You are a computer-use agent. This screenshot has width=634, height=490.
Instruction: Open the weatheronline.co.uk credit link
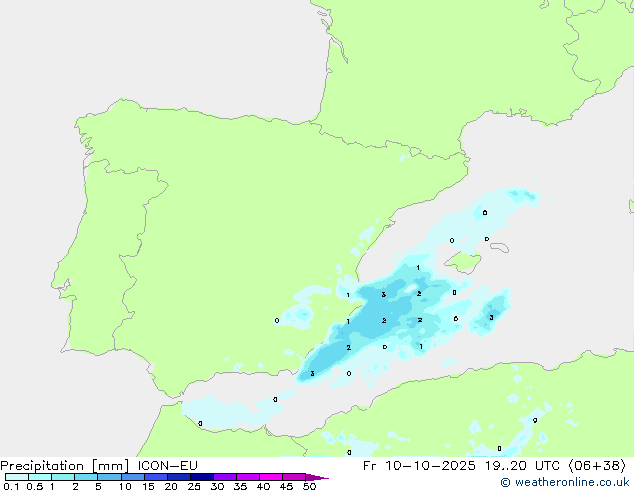coord(565,482)
